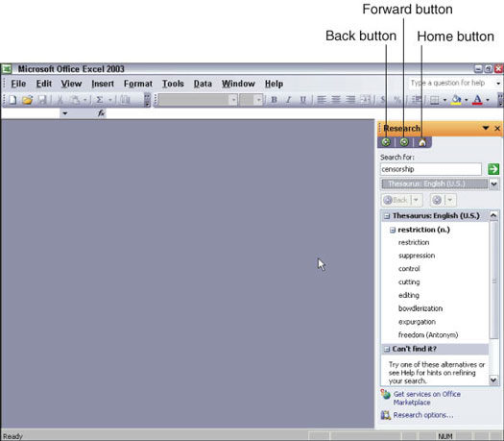Click the AutoSum sigma icon
Image resolution: width=504 pixels, height=441 pixels.
point(100,100)
